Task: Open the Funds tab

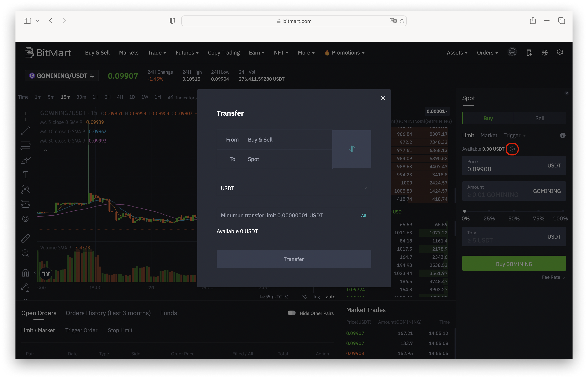Action: (x=168, y=313)
